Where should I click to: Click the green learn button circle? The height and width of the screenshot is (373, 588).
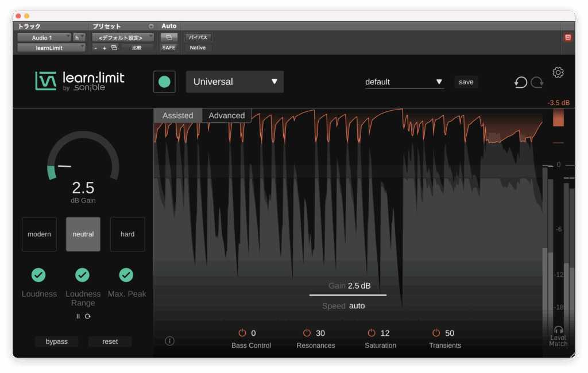click(164, 81)
